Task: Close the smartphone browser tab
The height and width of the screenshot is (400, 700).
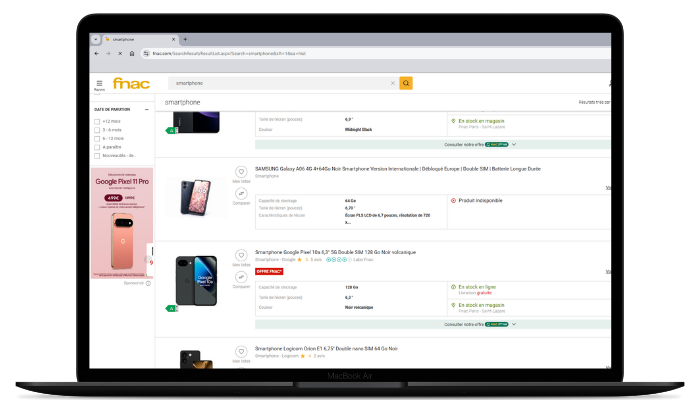Action: point(174,39)
